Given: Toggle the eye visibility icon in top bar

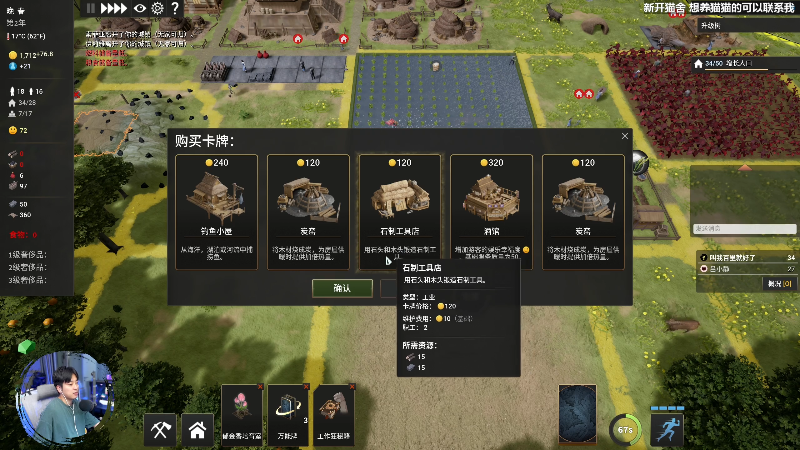Looking at the screenshot, I should tap(140, 8).
